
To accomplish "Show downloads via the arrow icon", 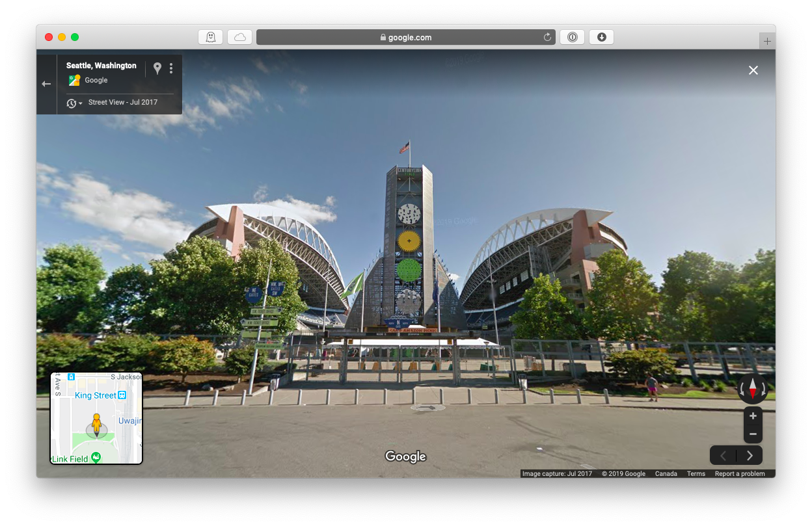I will (x=601, y=37).
